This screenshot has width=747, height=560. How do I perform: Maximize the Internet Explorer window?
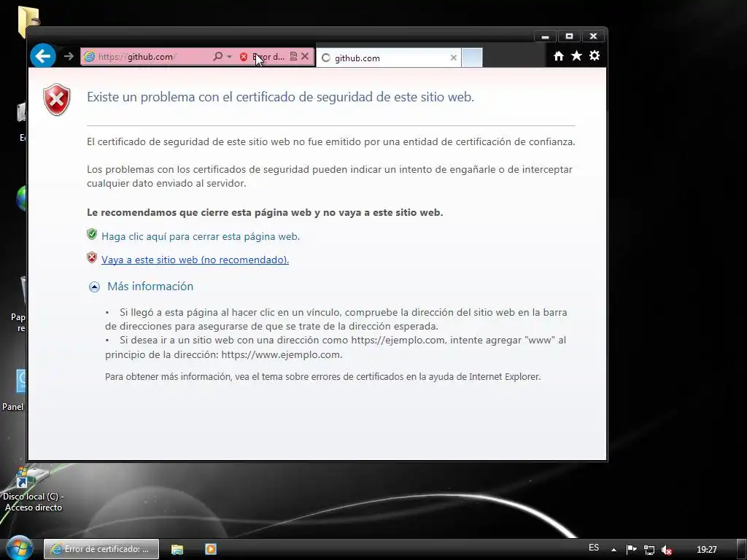[x=569, y=36]
